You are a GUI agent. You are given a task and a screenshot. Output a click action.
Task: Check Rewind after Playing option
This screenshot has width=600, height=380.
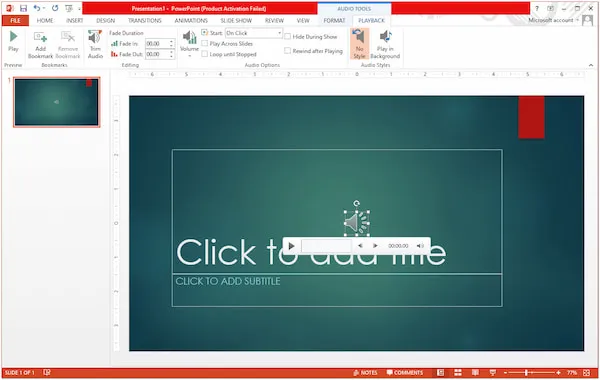click(x=287, y=51)
